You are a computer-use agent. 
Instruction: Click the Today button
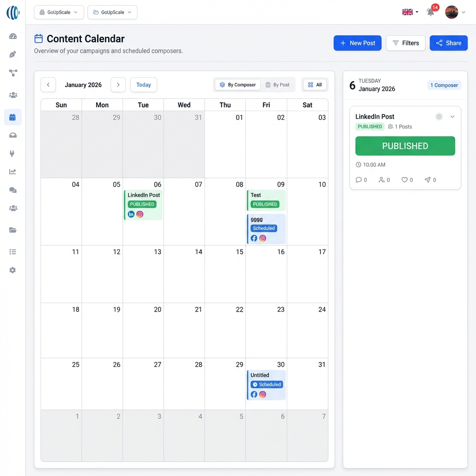(x=143, y=85)
